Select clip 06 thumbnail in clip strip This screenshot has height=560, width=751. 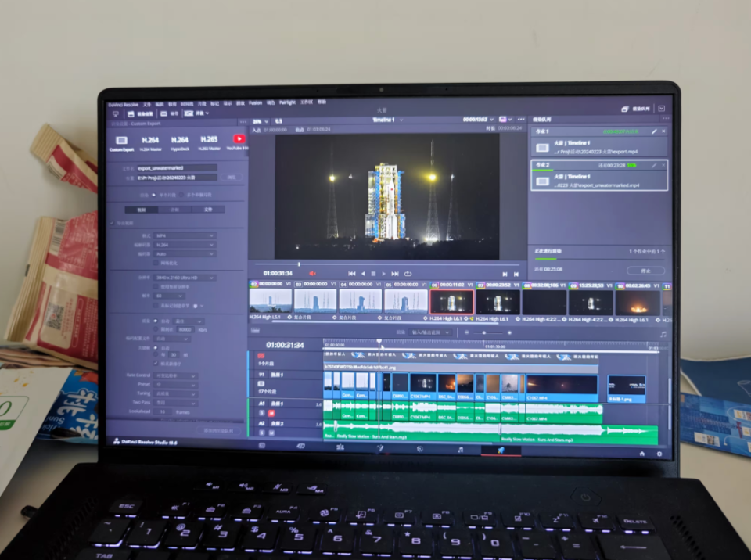coord(451,302)
